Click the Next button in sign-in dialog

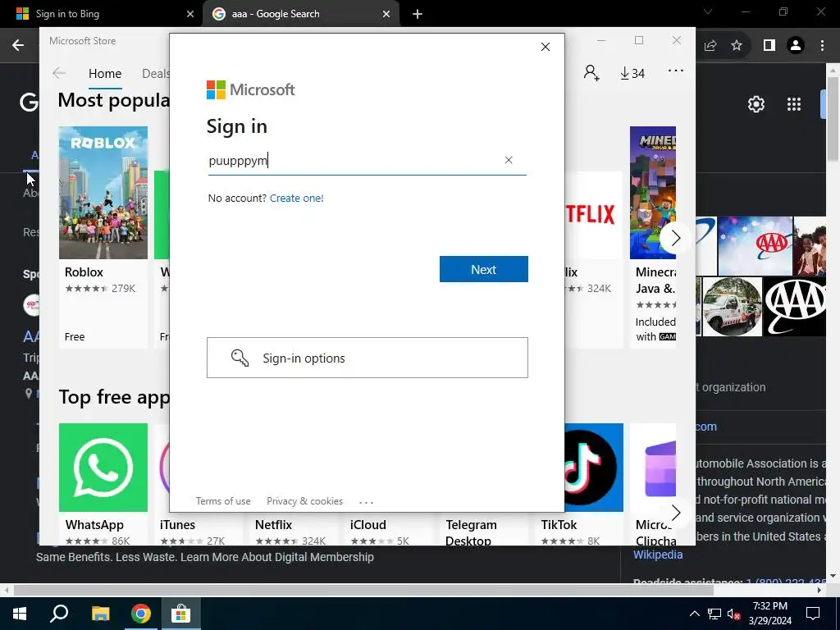pos(484,269)
